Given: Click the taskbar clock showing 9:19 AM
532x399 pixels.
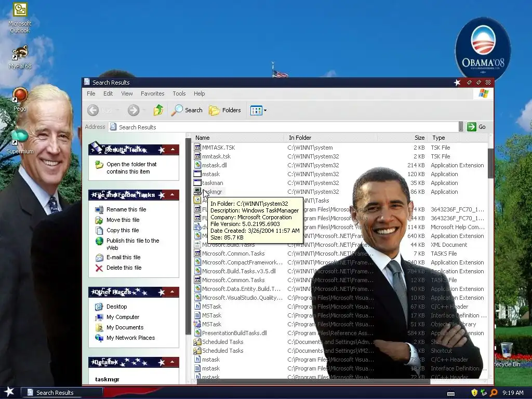Looking at the screenshot, I should pyautogui.click(x=513, y=393).
